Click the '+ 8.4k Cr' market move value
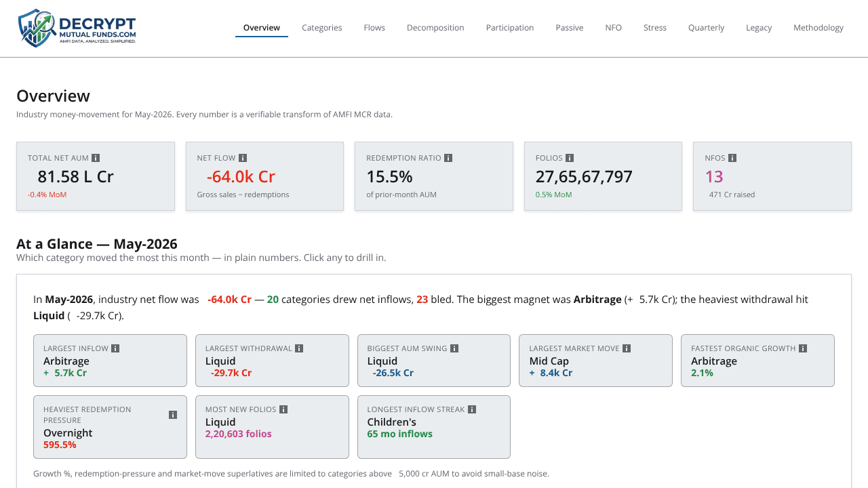This screenshot has width=868, height=488. tap(551, 373)
